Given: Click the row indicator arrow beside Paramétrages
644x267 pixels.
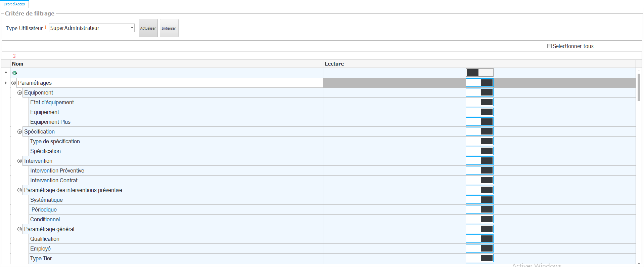Looking at the screenshot, I should pyautogui.click(x=6, y=83).
